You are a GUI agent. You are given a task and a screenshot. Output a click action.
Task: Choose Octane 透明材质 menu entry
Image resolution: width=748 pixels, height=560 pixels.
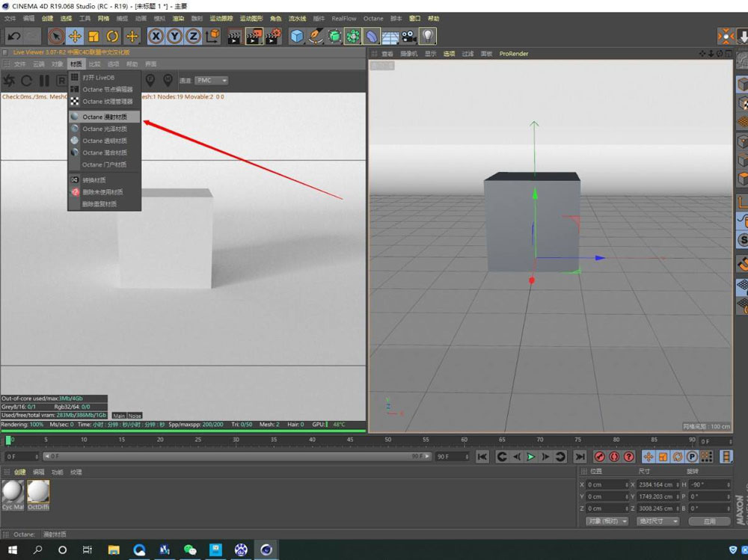tap(105, 141)
